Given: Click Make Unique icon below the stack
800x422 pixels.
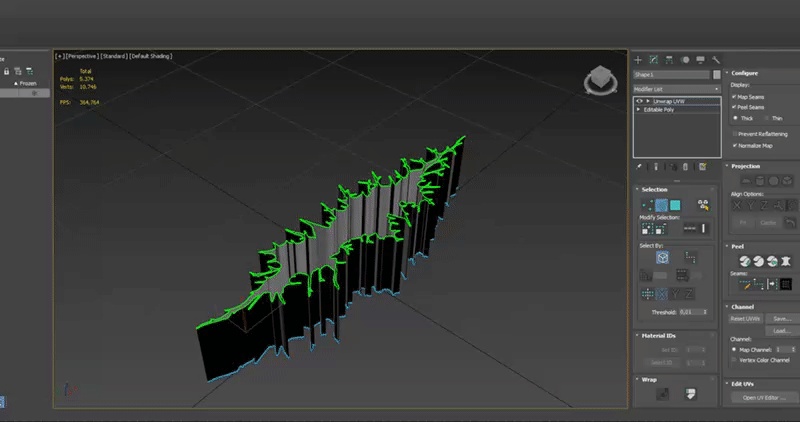Looking at the screenshot, I should click(673, 167).
